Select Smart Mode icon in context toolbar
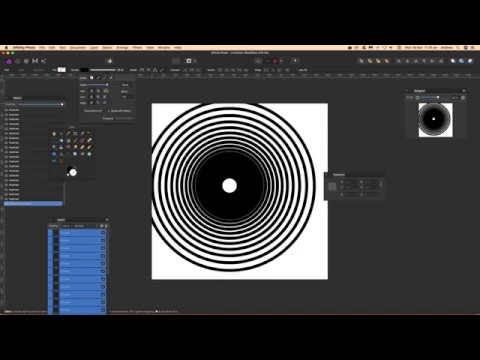The height and width of the screenshot is (360, 480). pyautogui.click(x=148, y=70)
